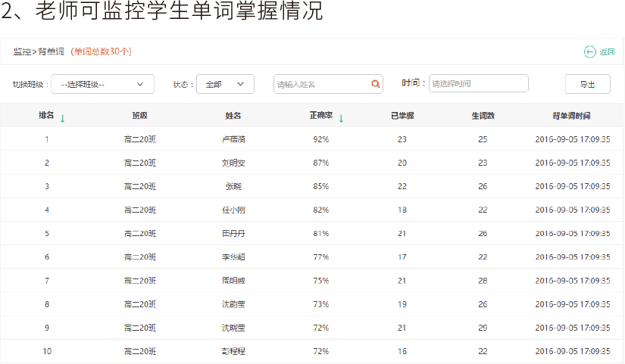625x364 pixels.
Task: Click the 背单词时间 column header
Action: coord(572,116)
